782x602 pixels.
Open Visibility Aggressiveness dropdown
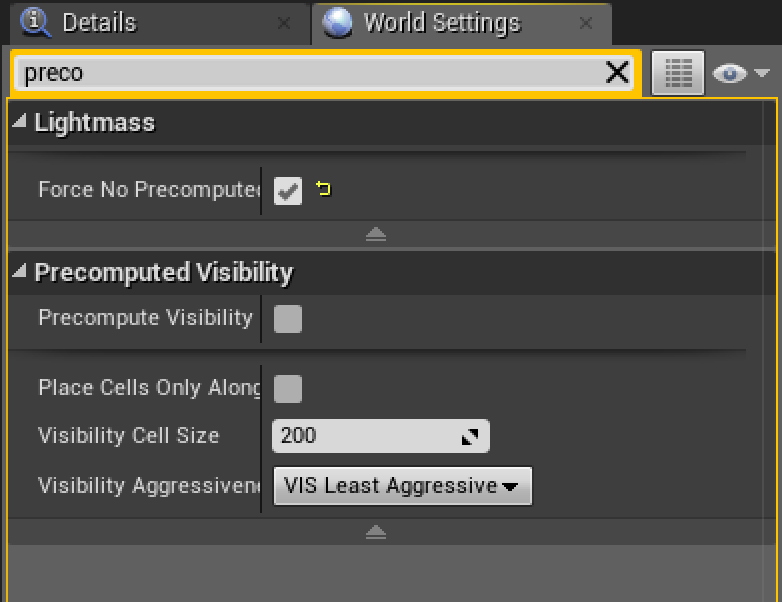(x=402, y=486)
